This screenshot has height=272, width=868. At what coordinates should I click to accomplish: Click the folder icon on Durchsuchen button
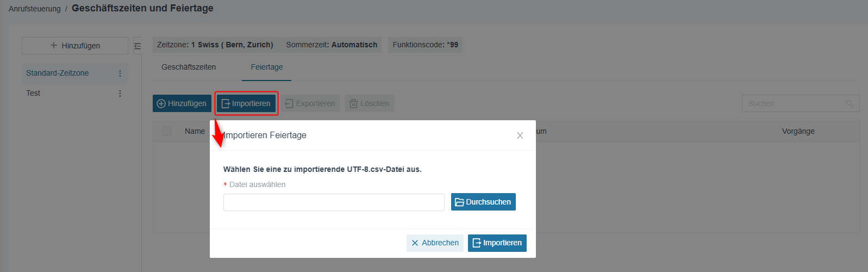pyautogui.click(x=459, y=202)
